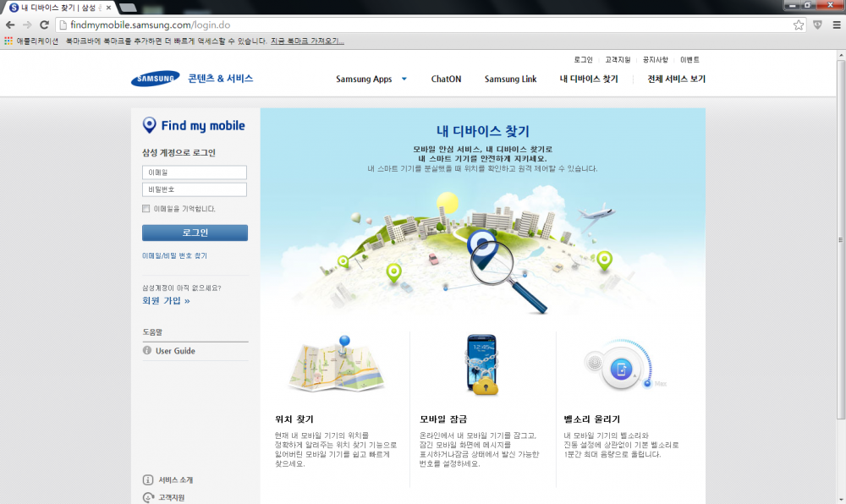Screen dimensions: 846x504
Task: Click the Find my mobile pin logo
Action: tap(150, 125)
